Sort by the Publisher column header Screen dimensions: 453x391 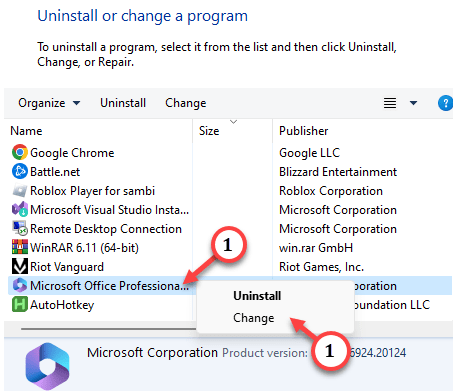coord(303,131)
